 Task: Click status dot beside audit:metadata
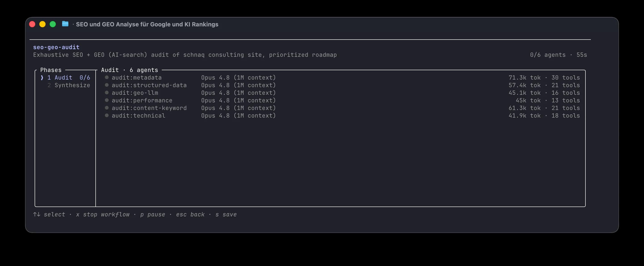tap(107, 78)
